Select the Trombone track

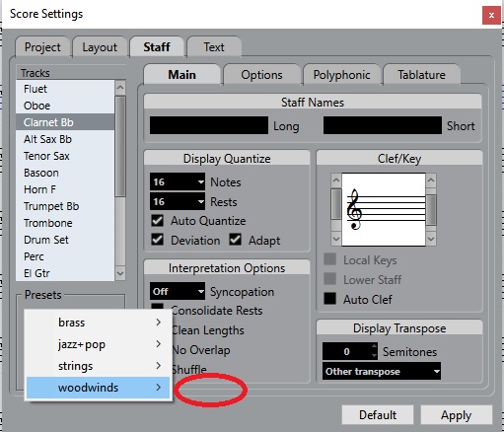[65, 223]
